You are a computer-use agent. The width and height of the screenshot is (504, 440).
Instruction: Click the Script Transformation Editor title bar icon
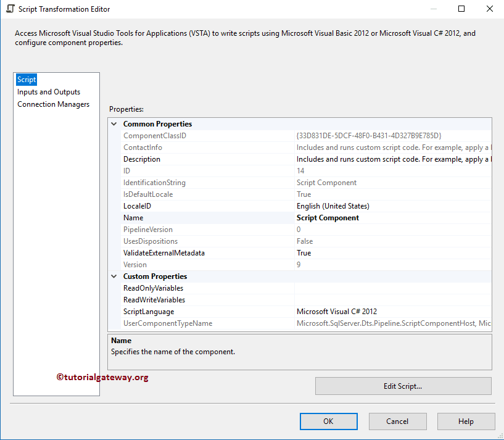(x=9, y=9)
